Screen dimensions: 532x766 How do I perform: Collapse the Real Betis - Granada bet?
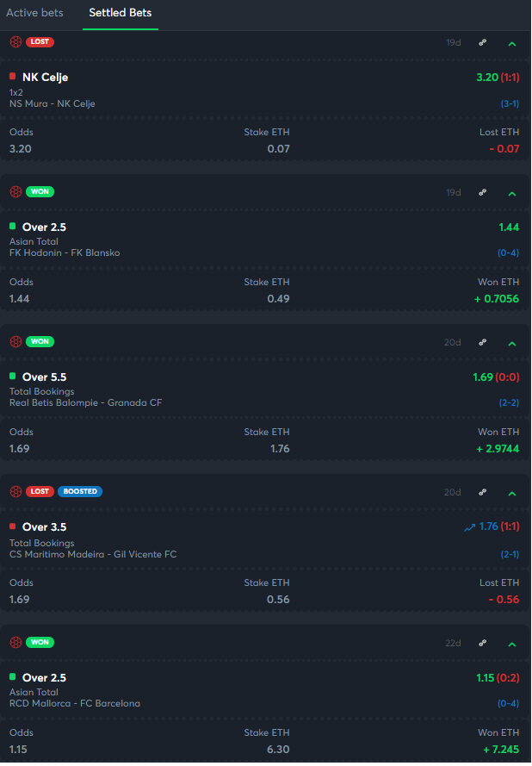[x=512, y=343]
